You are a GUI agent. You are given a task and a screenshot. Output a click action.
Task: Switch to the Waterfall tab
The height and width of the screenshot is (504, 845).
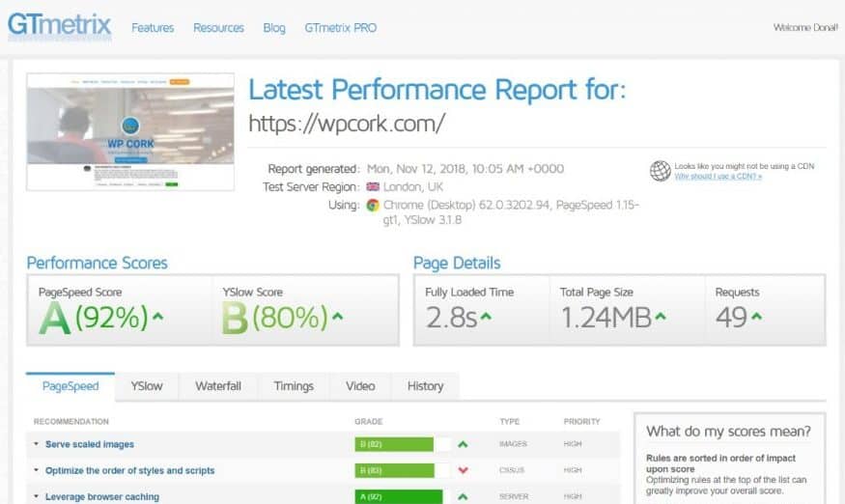[x=218, y=386]
